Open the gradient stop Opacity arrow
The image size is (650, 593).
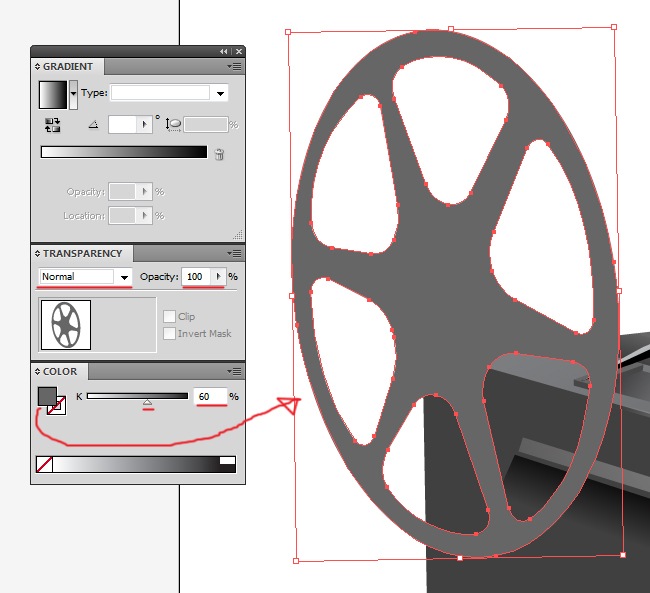(144, 192)
